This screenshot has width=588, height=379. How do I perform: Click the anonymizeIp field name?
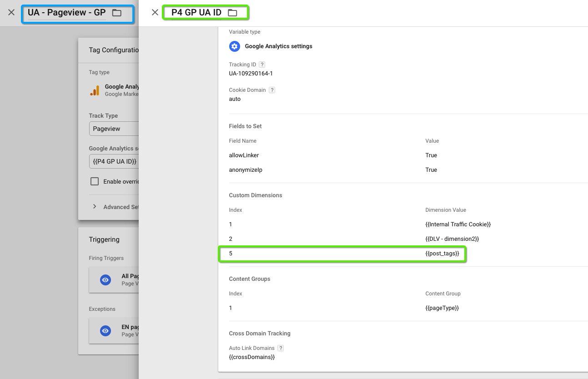tap(246, 170)
